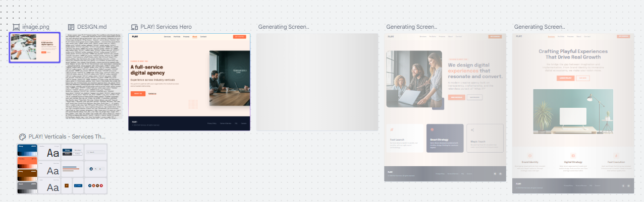
Task: Click the screen icon beside PLAY! Services Hero
Action: 134,27
